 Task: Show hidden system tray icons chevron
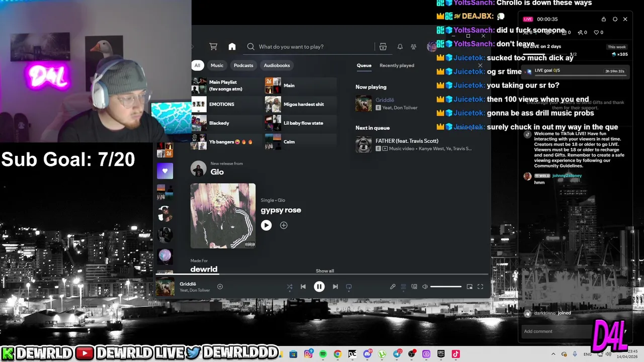553,354
